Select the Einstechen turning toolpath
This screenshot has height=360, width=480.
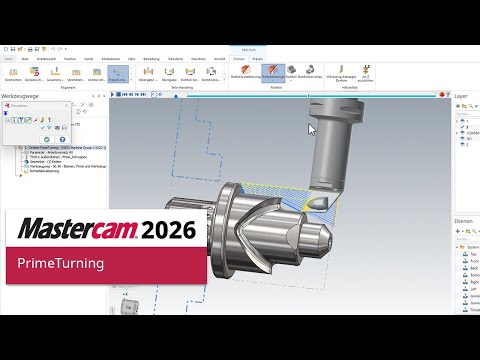pyautogui.click(x=13, y=74)
